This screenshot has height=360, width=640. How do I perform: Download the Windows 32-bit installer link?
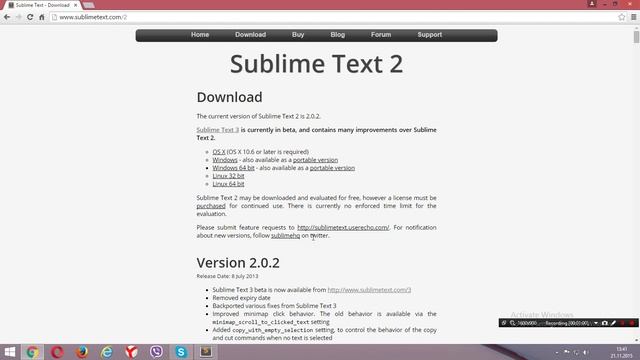click(x=225, y=160)
